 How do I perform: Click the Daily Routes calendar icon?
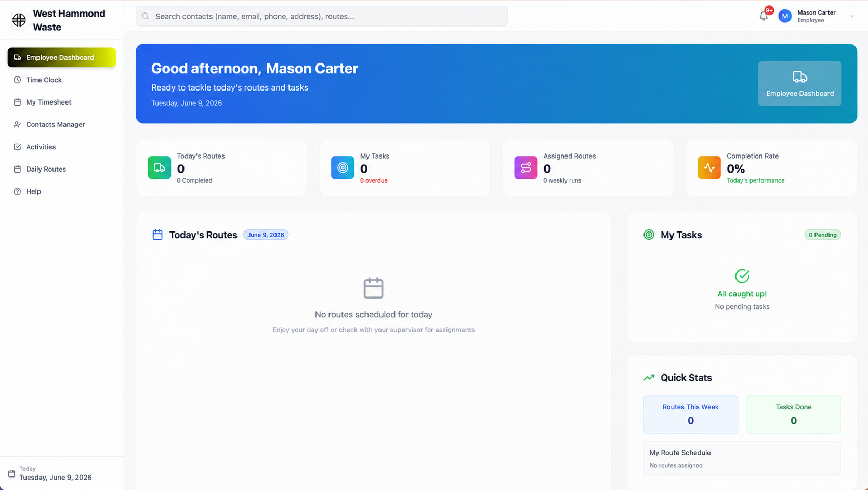click(x=17, y=169)
